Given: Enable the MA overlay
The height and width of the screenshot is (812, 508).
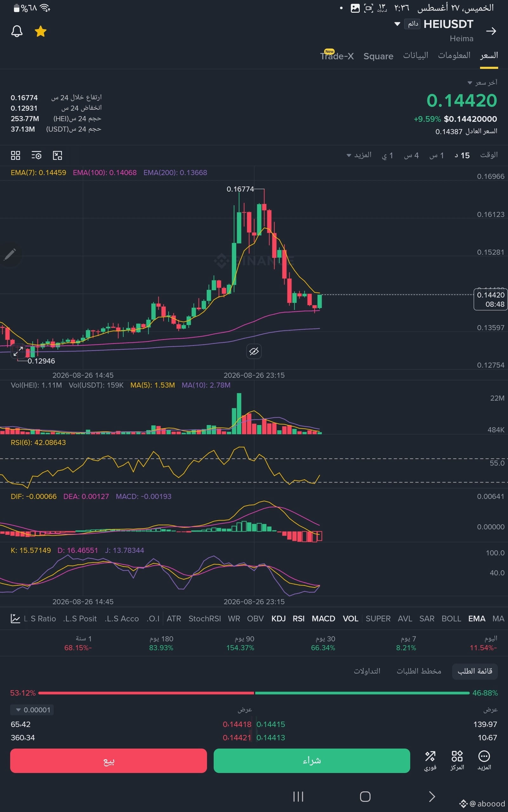Looking at the screenshot, I should [x=498, y=619].
